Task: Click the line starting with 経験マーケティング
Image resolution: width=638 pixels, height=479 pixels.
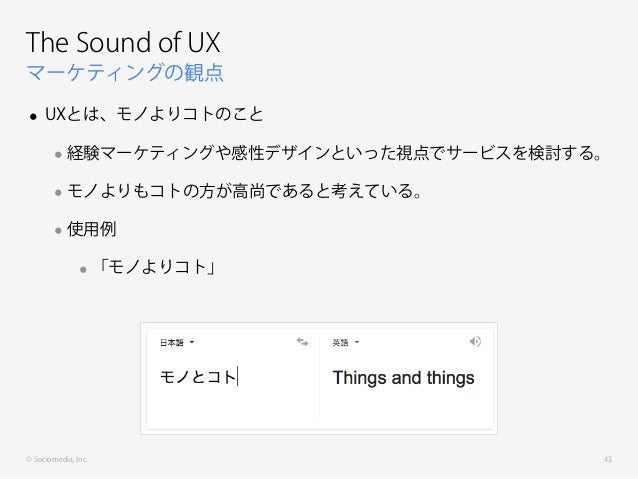Action: 334,153
